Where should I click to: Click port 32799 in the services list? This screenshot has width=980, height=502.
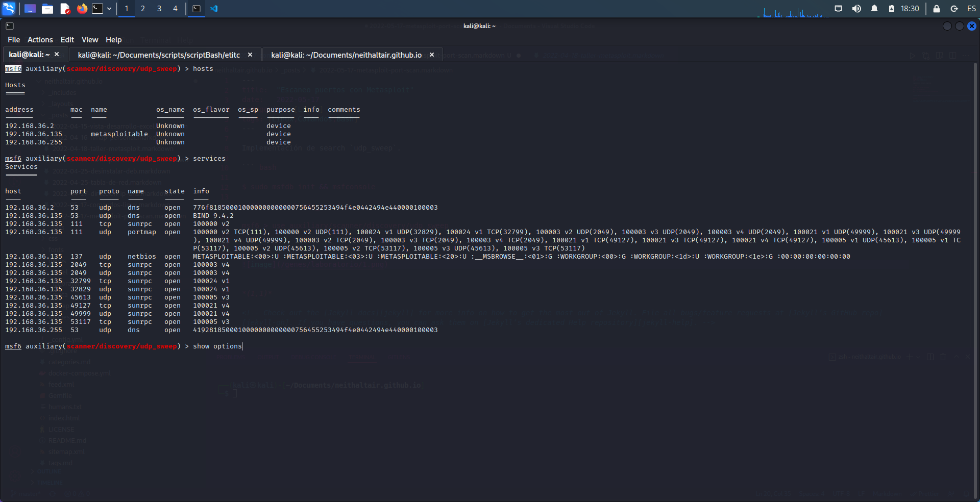81,281
